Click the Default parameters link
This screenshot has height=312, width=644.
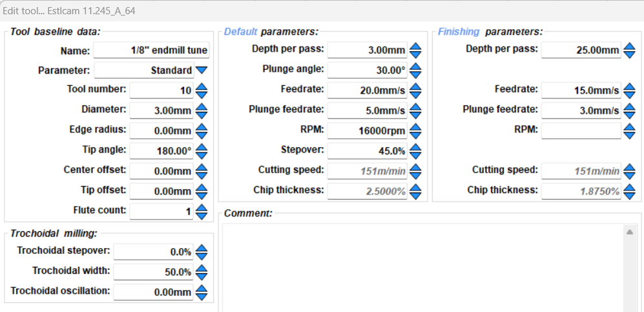point(240,32)
